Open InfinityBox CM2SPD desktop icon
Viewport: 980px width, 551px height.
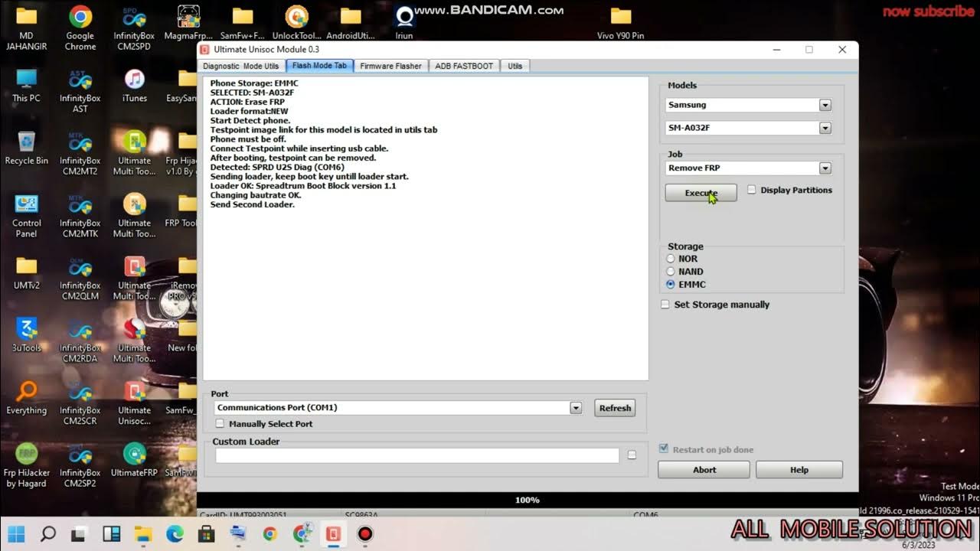[134, 28]
